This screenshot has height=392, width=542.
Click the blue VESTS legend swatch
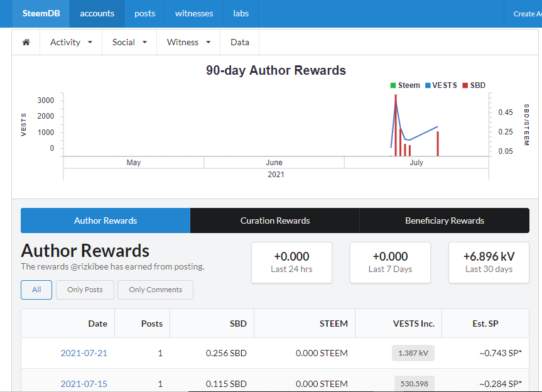pos(428,85)
